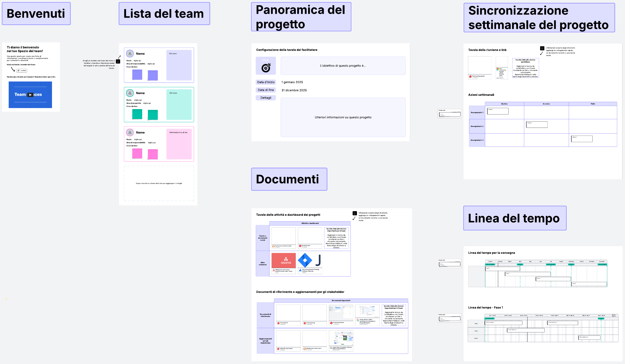Click the avatar in the teal member card
This screenshot has height=364, width=625.
[130, 93]
